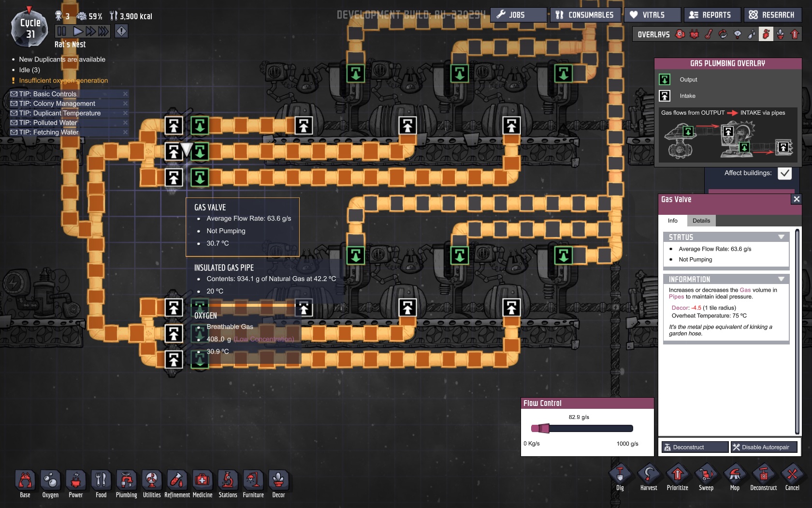Click the 59% stress brain indicator
The height and width of the screenshot is (508, 812).
click(x=90, y=16)
